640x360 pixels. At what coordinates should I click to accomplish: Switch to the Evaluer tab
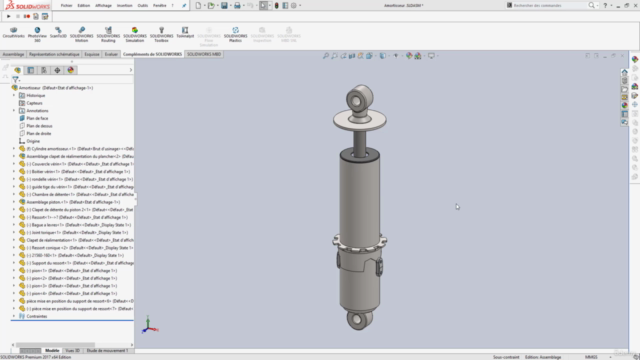pyautogui.click(x=111, y=54)
